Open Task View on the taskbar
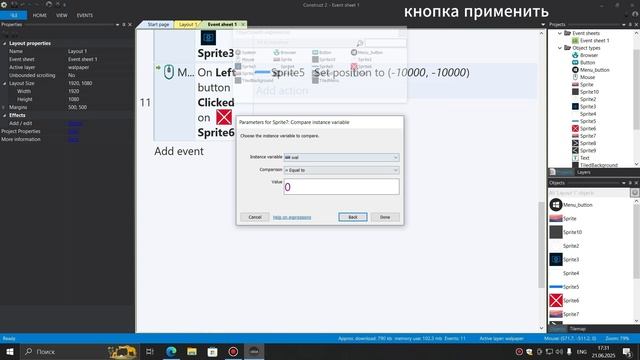The image size is (640, 360). [x=150, y=352]
